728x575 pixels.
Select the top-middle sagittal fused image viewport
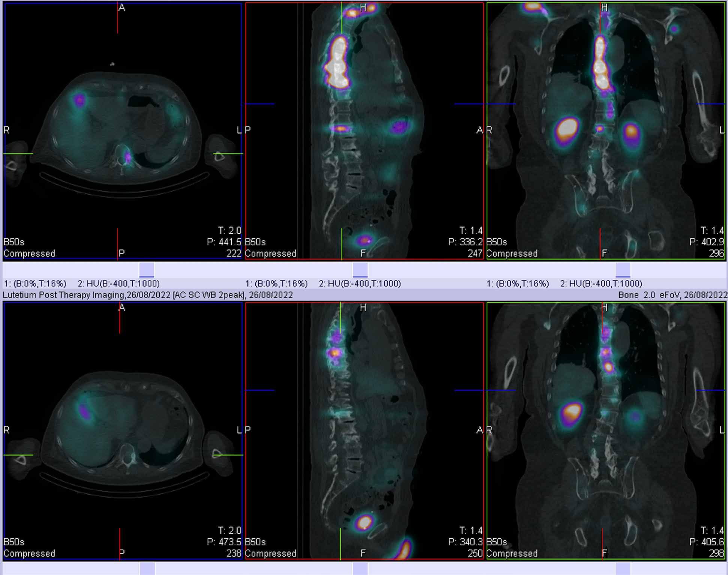tap(364, 131)
